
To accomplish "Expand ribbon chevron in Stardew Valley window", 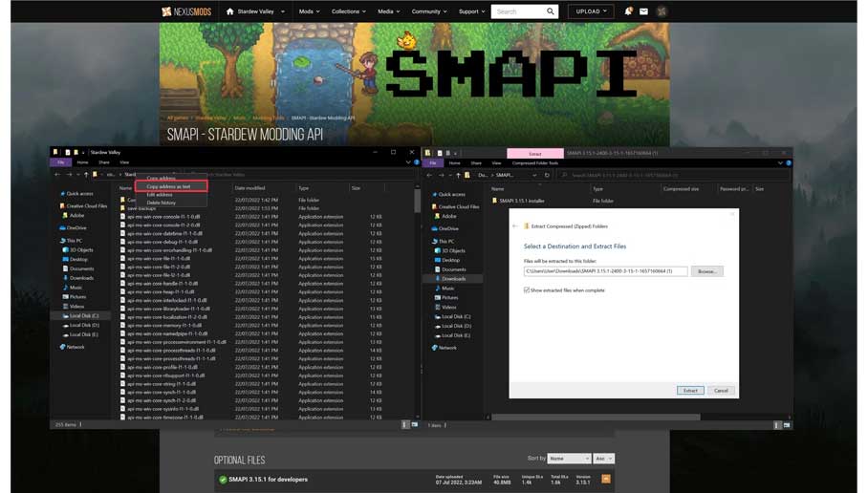I will (408, 162).
